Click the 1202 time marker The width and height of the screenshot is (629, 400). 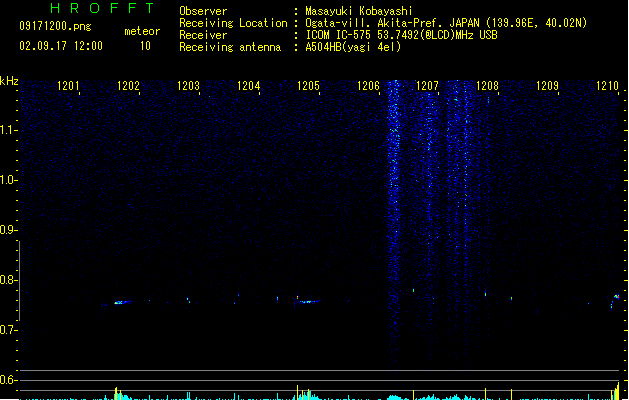coord(128,86)
